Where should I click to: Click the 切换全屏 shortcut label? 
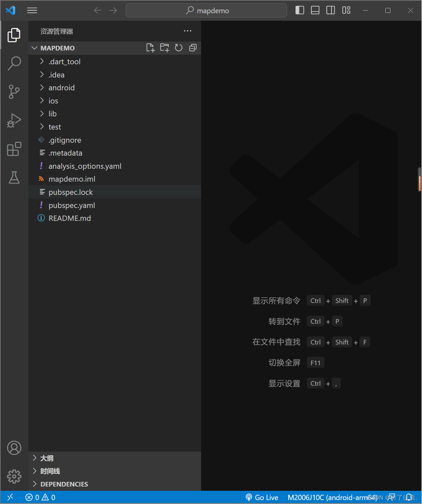tap(285, 363)
